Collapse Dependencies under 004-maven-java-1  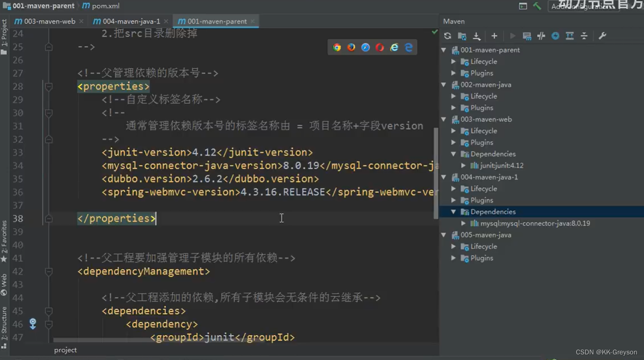point(454,212)
